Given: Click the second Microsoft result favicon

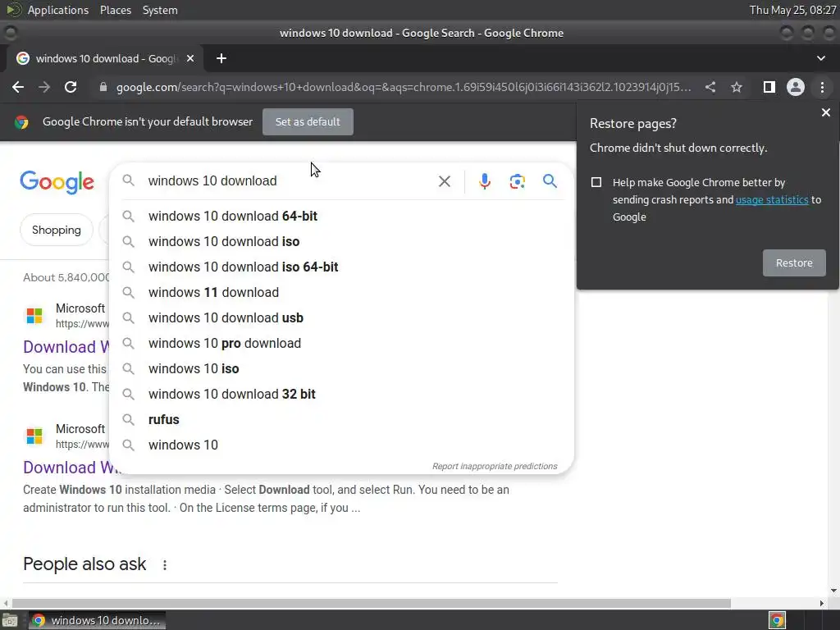Looking at the screenshot, I should (x=34, y=436).
